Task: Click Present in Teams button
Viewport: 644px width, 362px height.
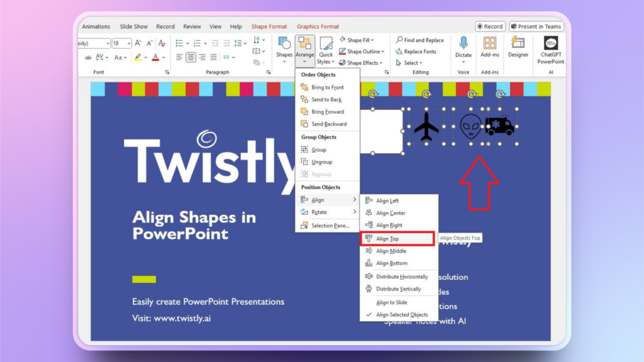Action: click(536, 26)
